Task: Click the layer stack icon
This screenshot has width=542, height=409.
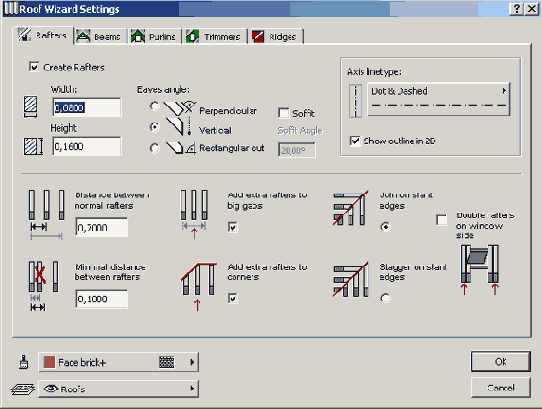Action: (x=23, y=389)
